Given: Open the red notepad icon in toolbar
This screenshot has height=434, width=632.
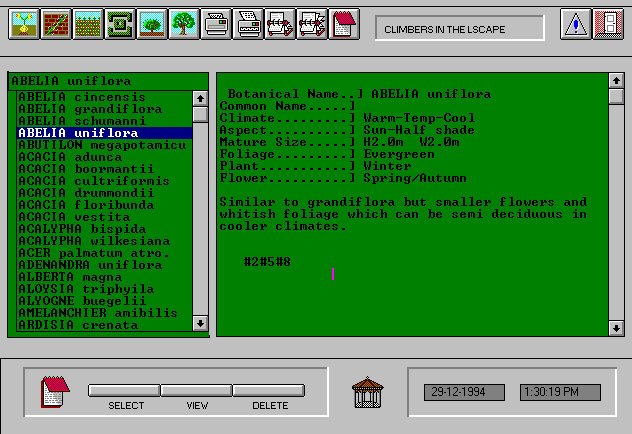Looking at the screenshot, I should [344, 24].
